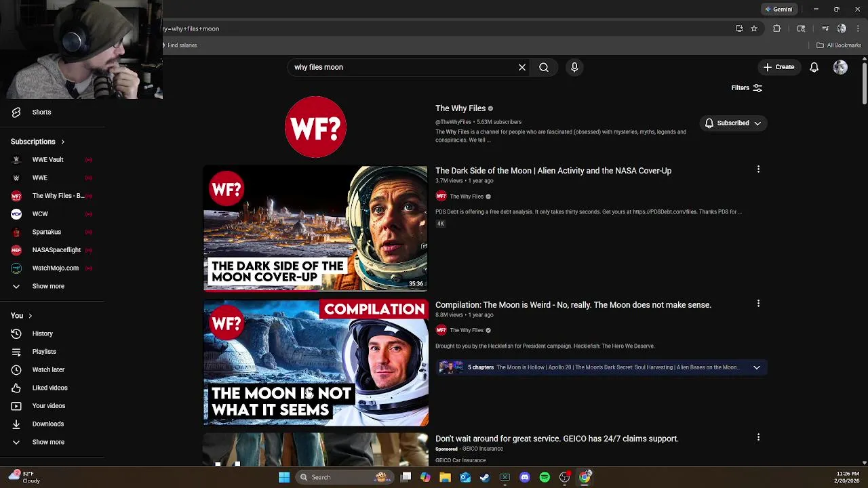This screenshot has width=868, height=488.
Task: Open the Chrome three-dot menu
Action: click(858, 28)
